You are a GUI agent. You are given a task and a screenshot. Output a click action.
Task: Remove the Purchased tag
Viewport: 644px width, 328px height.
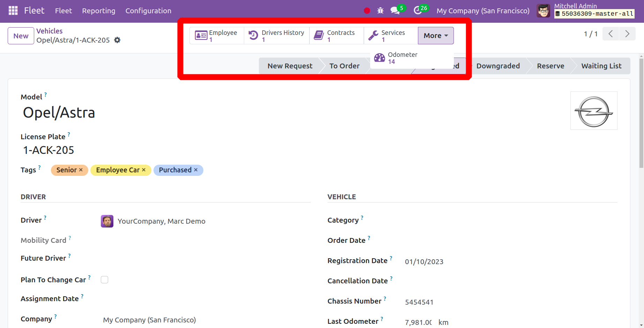[196, 170]
